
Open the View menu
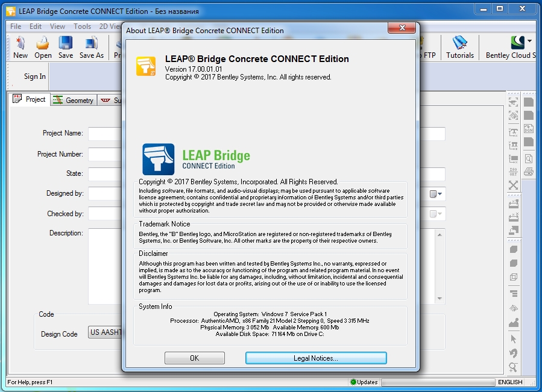pyautogui.click(x=57, y=26)
